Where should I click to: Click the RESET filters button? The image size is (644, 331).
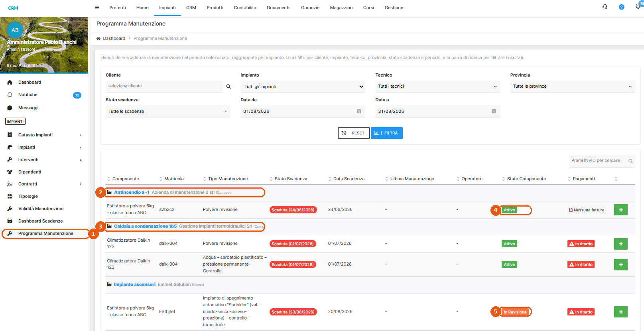354,133
